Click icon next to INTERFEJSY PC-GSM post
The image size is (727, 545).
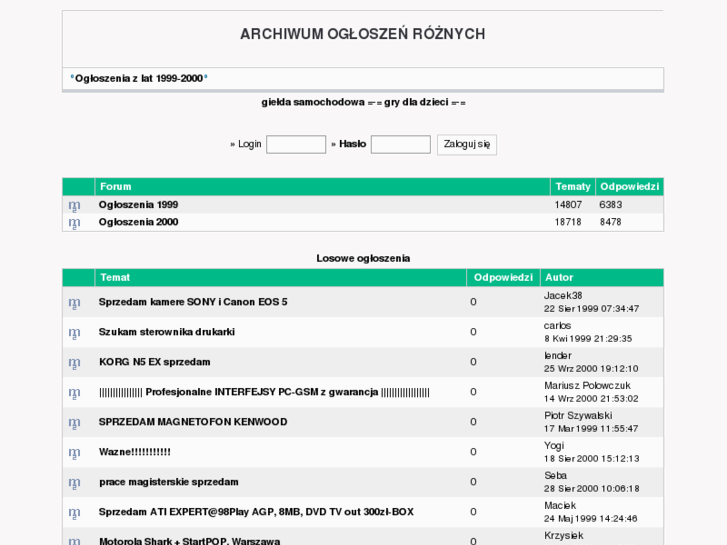tap(74, 393)
